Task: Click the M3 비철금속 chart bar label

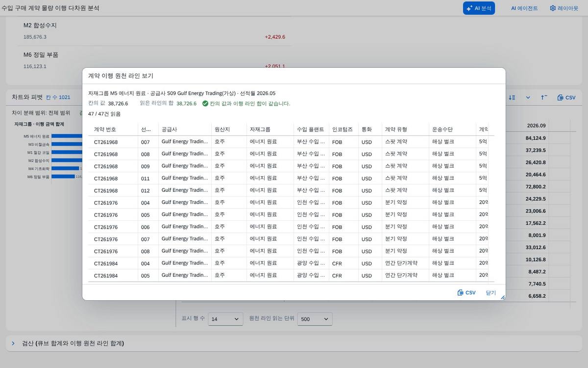Action: coord(39,144)
